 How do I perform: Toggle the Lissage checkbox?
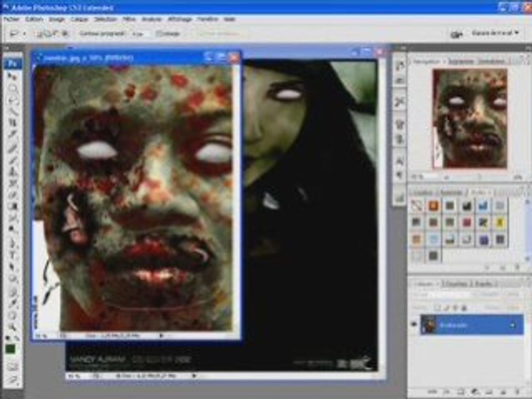(159, 34)
